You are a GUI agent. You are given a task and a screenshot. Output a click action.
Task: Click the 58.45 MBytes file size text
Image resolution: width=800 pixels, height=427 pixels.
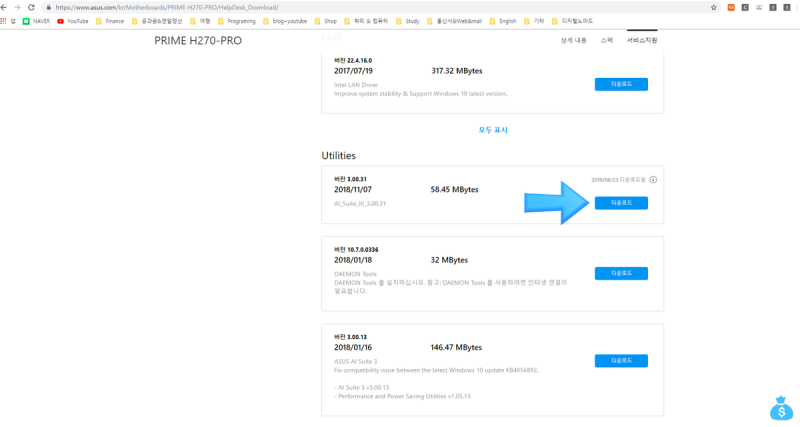tap(455, 189)
